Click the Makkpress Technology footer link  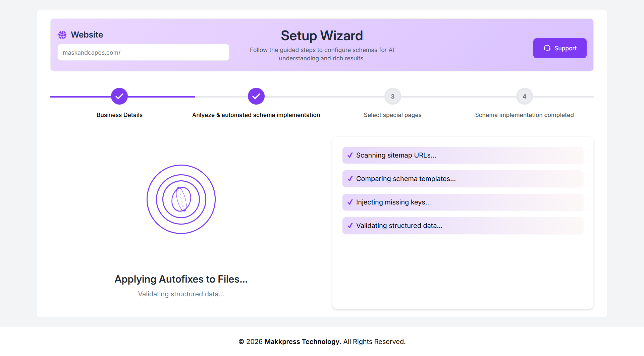[x=302, y=342]
